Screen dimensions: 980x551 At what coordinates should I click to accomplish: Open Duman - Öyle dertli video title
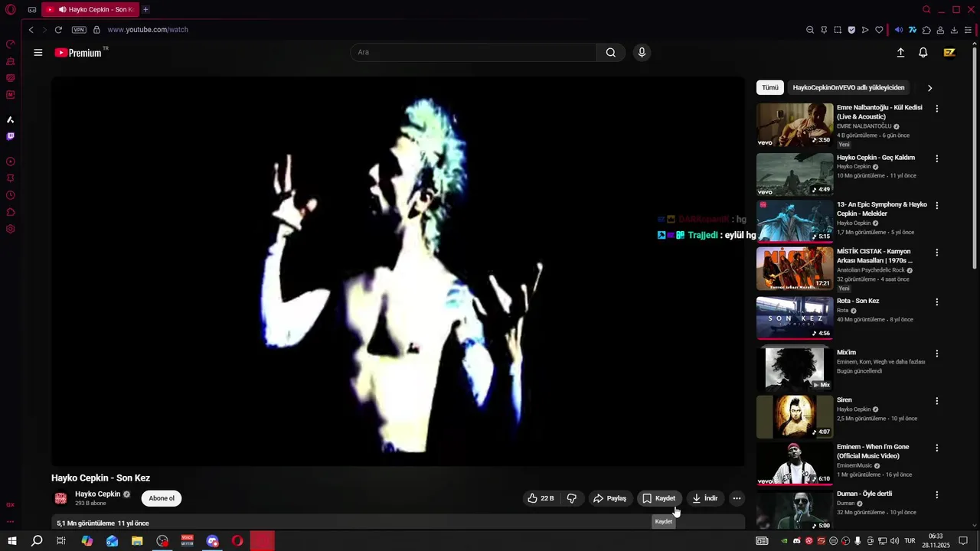point(864,494)
